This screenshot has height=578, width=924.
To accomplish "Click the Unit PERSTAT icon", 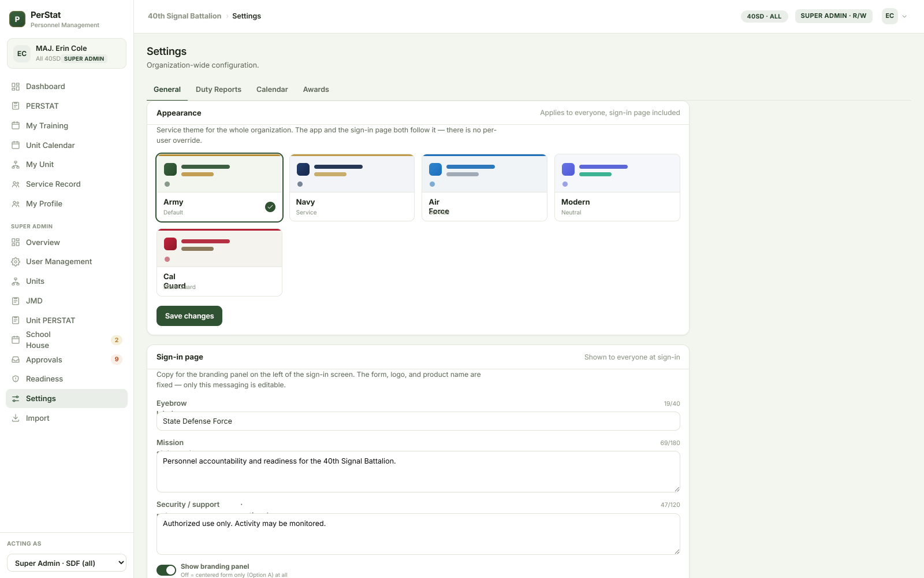I will coord(16,320).
